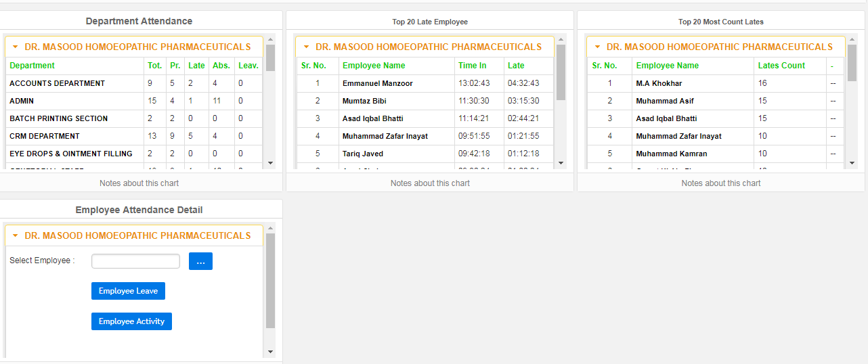The image size is (868, 364).
Task: Click the Employee Leave button
Action: [128, 291]
